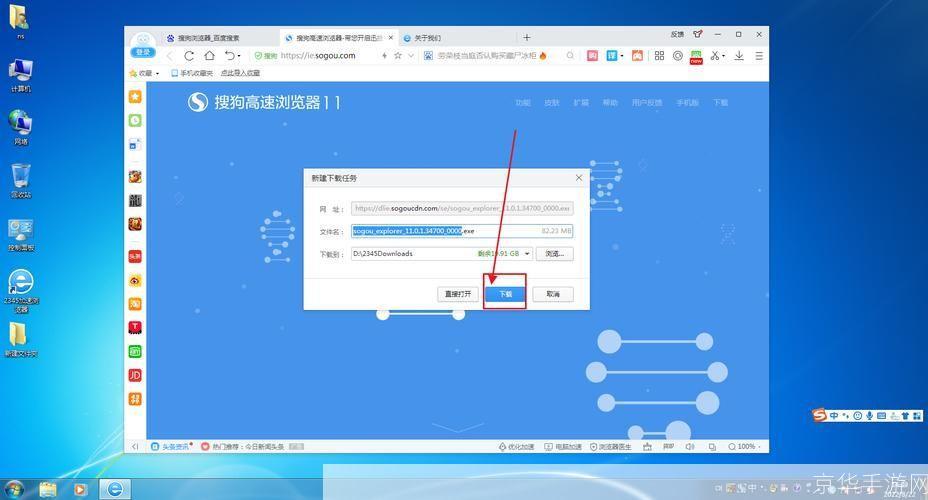
Task: Click the 点此导入收藏 link
Action: (x=240, y=73)
